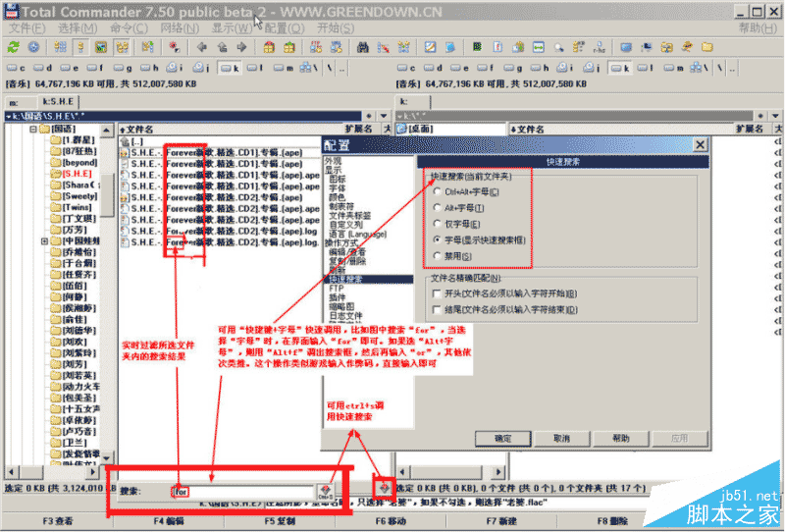
Task: Click the green grid toolbar icon
Action: [477, 47]
